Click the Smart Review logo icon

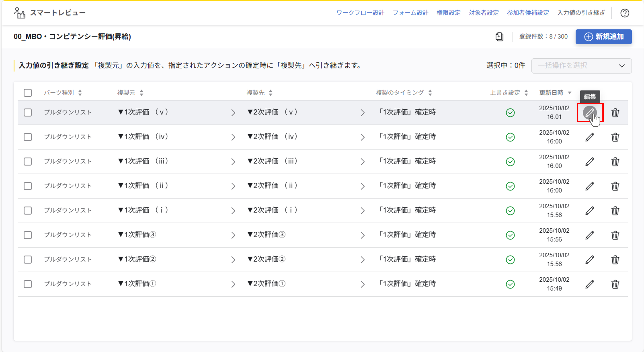click(19, 13)
